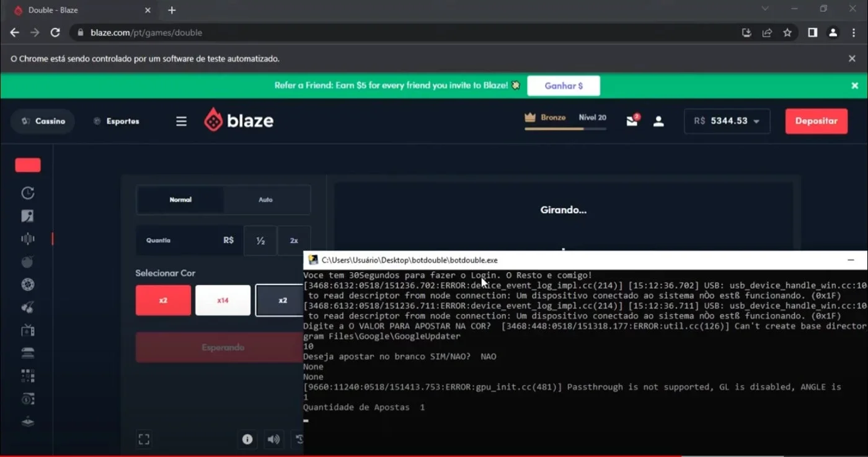Select the Normal betting mode

point(180,200)
